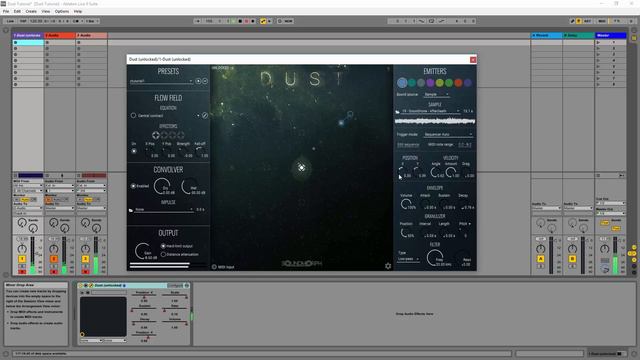This screenshot has width=640, height=360.
Task: Toggle the MIDI input indicator
Action: pos(214,267)
